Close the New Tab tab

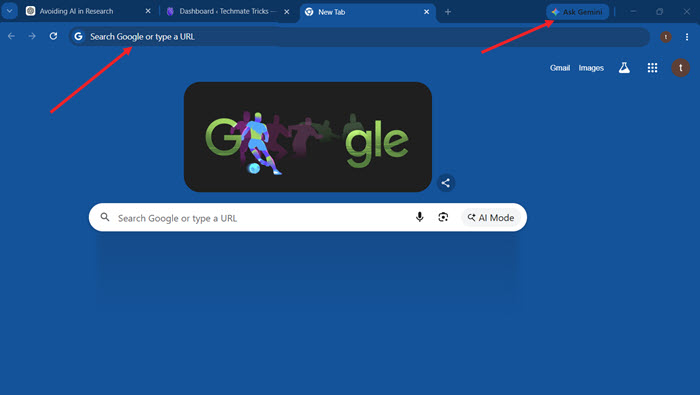(x=426, y=12)
